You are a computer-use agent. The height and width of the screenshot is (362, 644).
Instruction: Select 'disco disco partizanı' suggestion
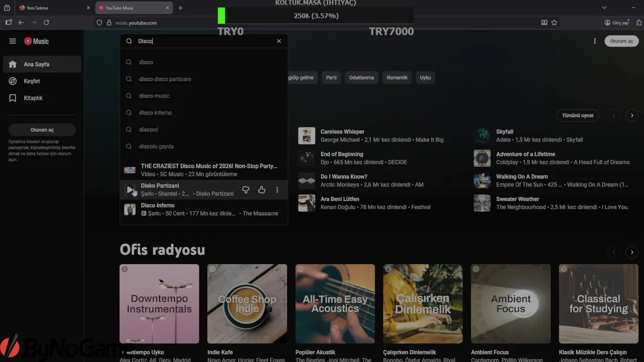point(204,79)
